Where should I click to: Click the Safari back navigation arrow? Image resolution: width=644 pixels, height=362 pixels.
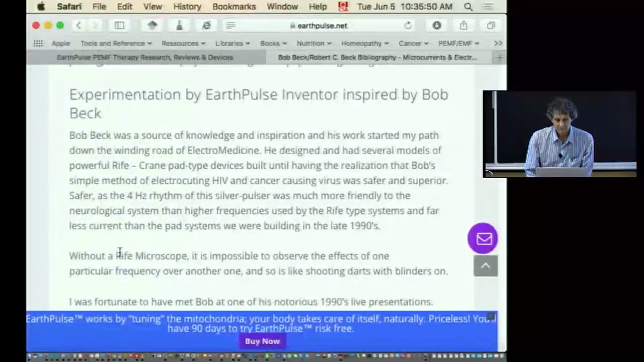[x=79, y=25]
